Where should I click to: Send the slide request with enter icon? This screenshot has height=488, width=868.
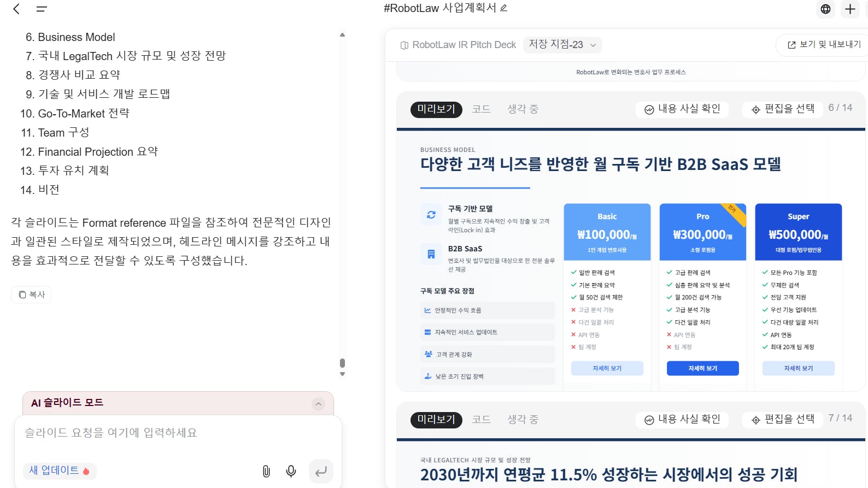coord(321,471)
